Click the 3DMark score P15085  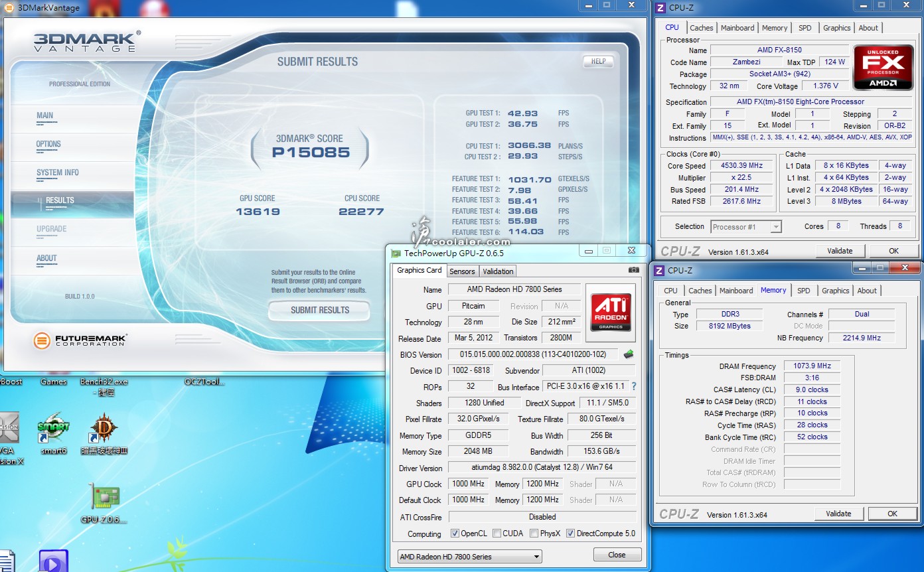click(311, 153)
